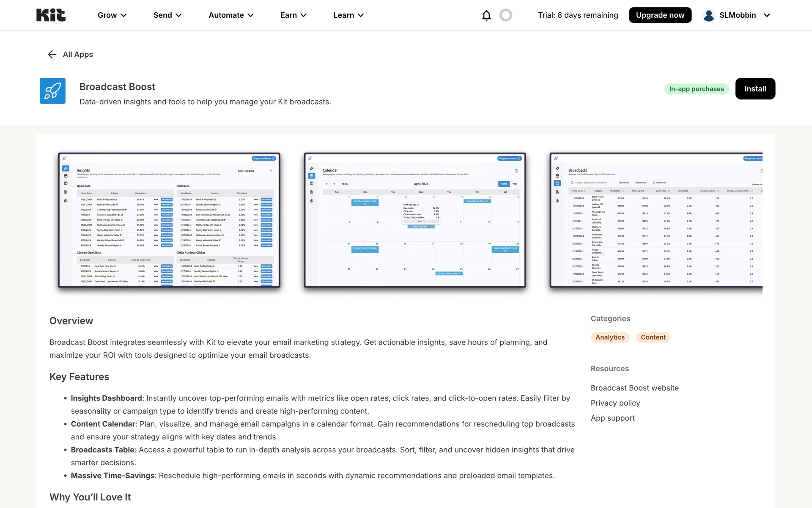812x508 pixels.
Task: Open the Broadcast Boost website link
Action: click(x=634, y=388)
